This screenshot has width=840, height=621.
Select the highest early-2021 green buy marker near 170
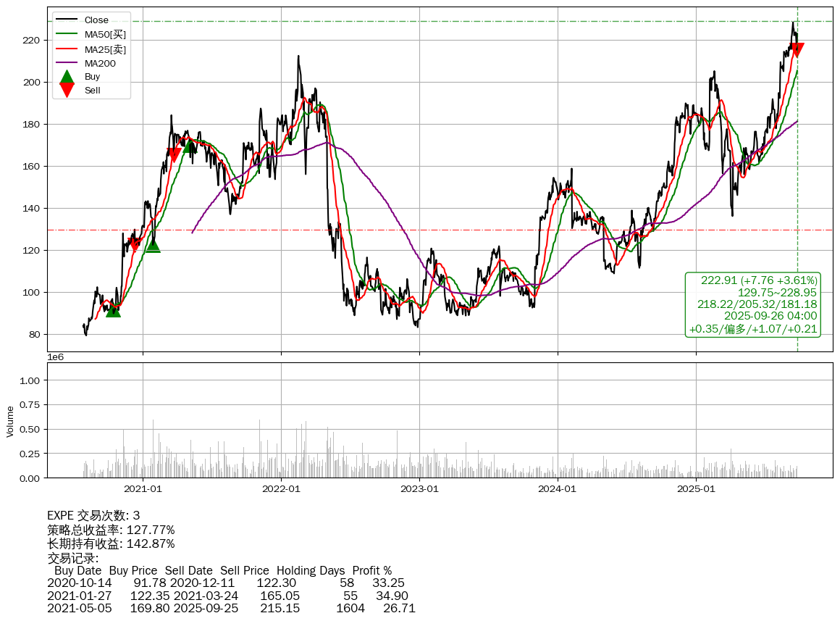click(x=190, y=146)
